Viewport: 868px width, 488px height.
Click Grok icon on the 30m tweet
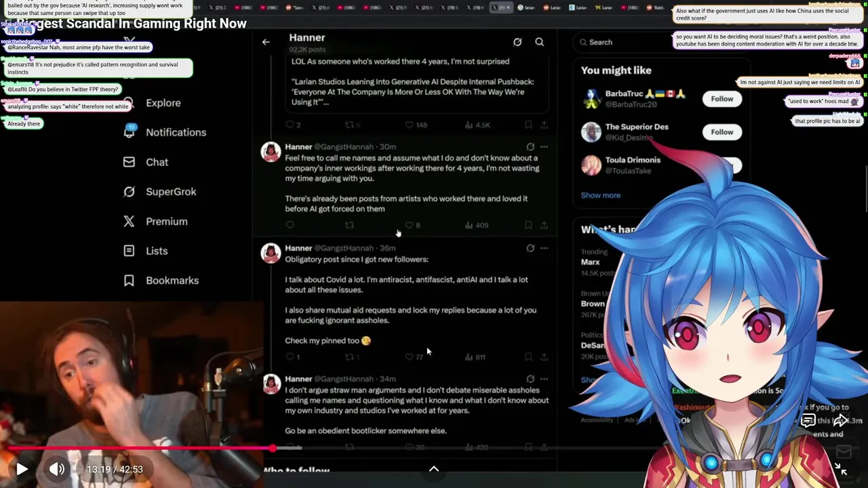click(x=530, y=146)
